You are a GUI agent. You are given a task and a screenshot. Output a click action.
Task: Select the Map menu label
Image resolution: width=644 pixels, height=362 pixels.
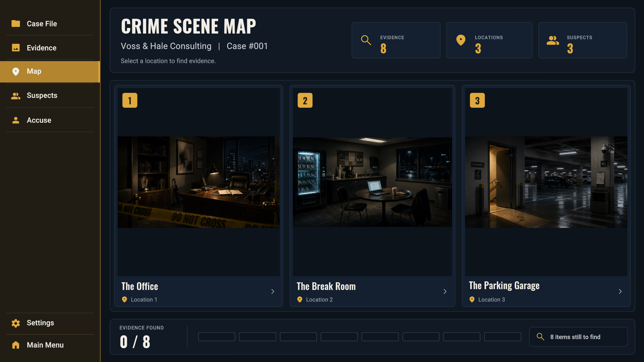coord(34,71)
